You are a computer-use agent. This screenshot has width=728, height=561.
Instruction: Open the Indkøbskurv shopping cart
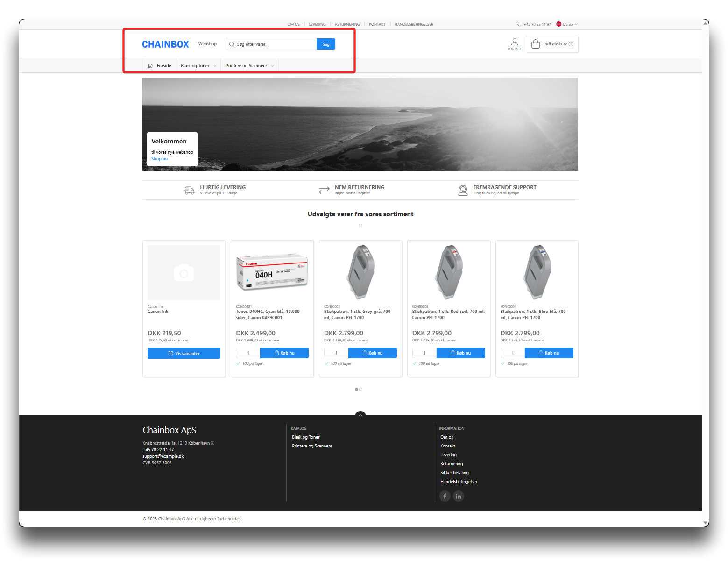point(552,44)
